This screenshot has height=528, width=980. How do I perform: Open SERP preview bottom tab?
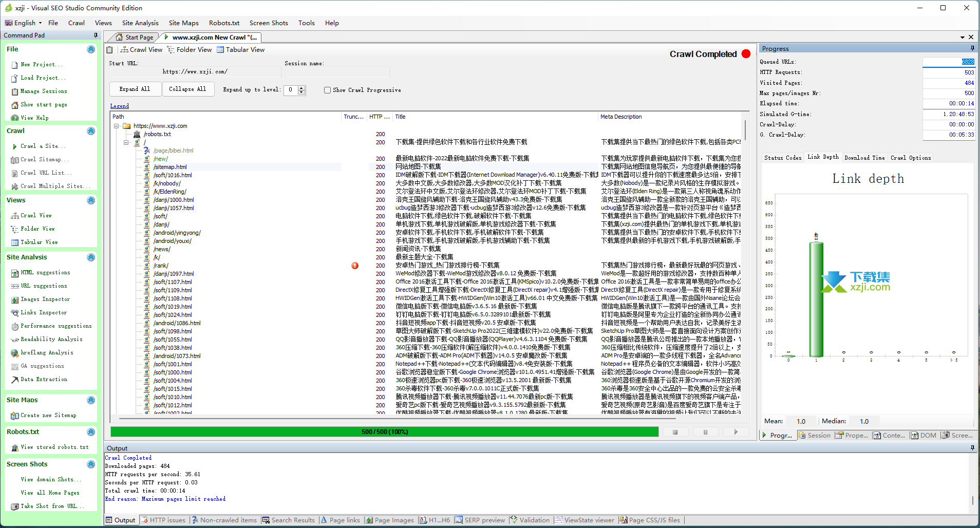tap(480, 520)
